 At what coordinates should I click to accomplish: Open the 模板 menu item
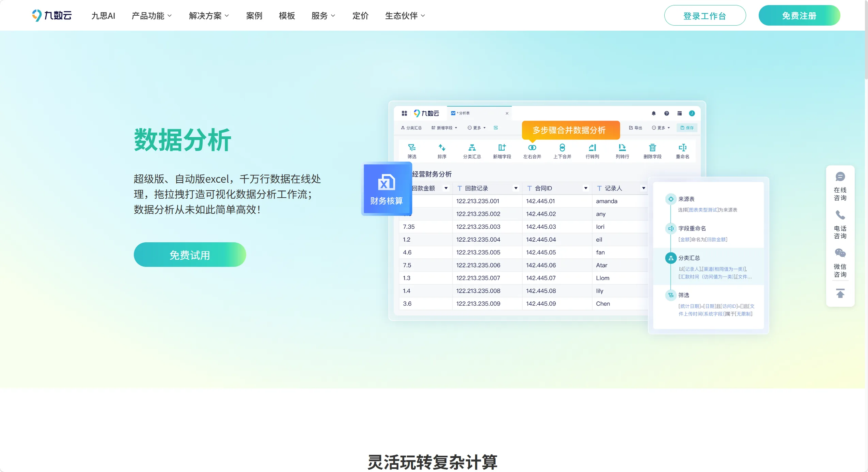pos(287,16)
